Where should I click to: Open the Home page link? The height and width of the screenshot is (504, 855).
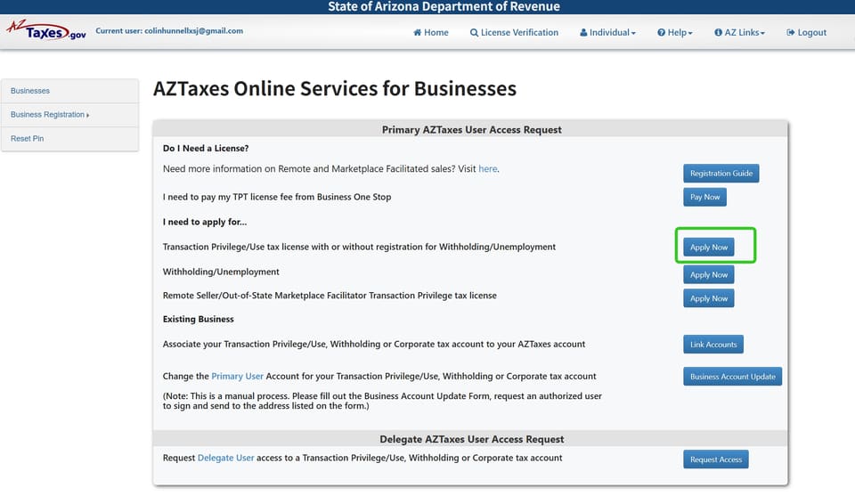click(431, 33)
